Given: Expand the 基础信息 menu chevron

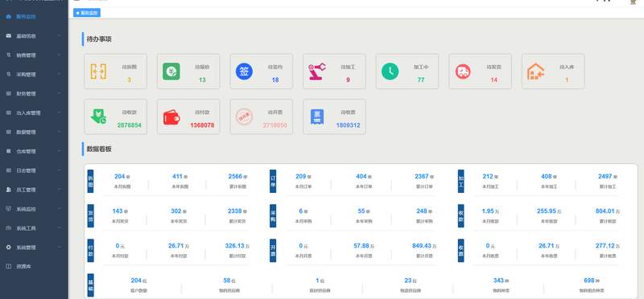Looking at the screenshot, I should pyautogui.click(x=59, y=35).
